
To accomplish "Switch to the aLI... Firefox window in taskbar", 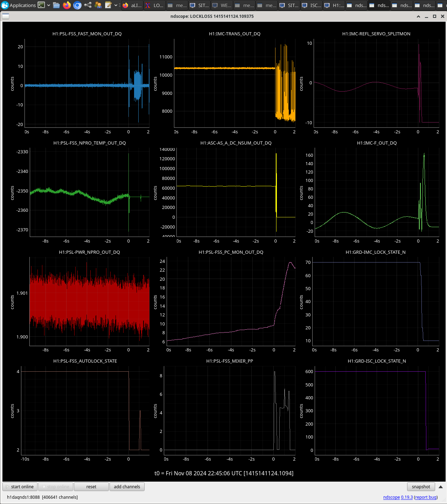I will [x=132, y=5].
